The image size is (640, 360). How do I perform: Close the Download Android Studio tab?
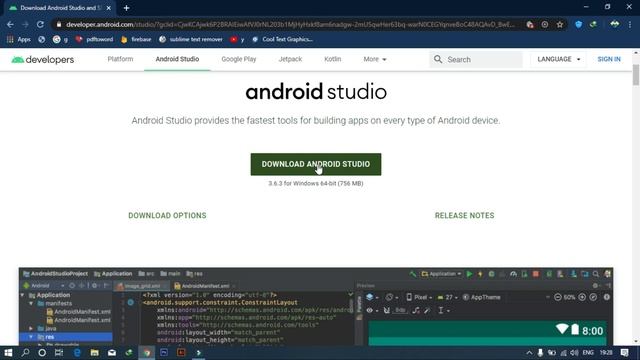point(109,8)
